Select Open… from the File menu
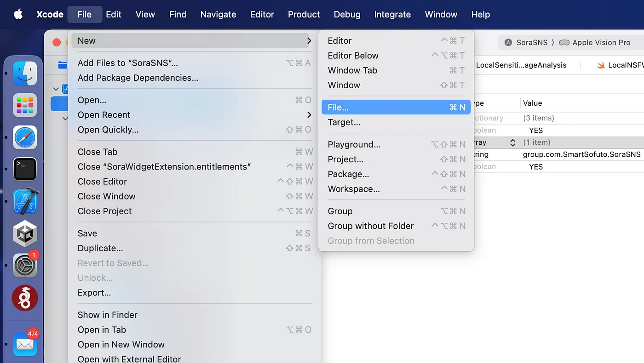 tap(194, 100)
